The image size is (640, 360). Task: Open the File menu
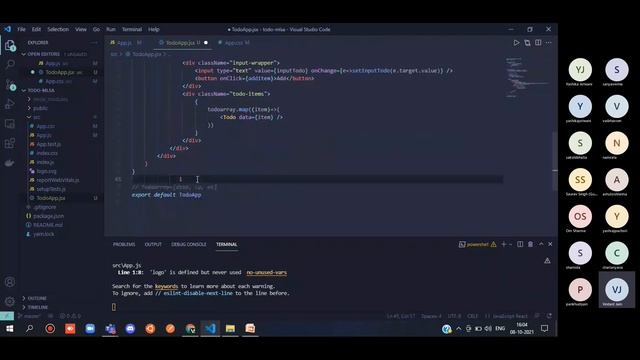pyautogui.click(x=21, y=29)
